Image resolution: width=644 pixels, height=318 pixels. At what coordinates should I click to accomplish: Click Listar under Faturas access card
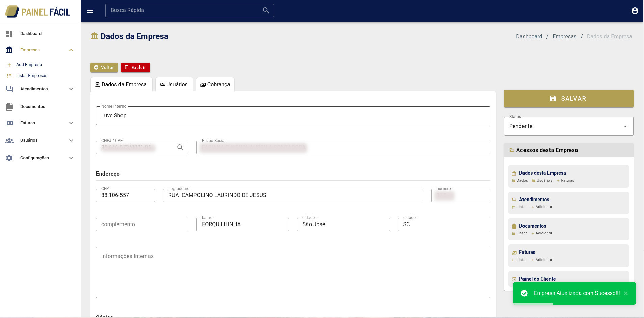coord(521,260)
